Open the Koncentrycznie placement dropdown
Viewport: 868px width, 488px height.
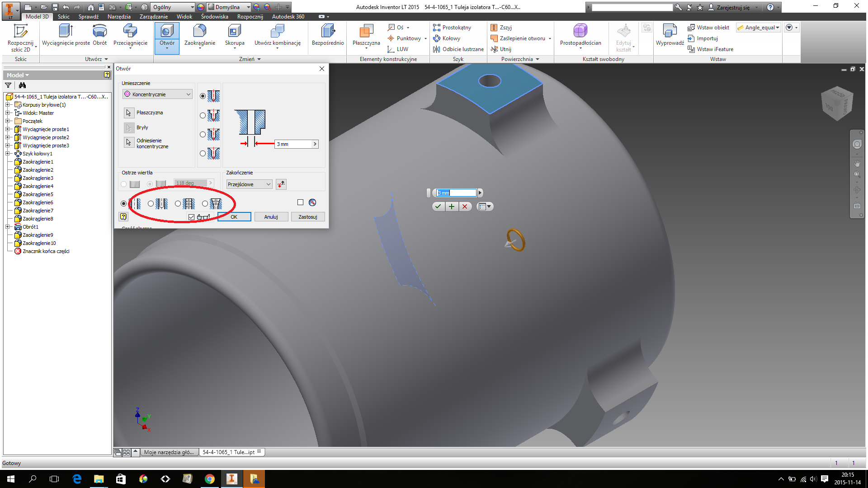(157, 94)
